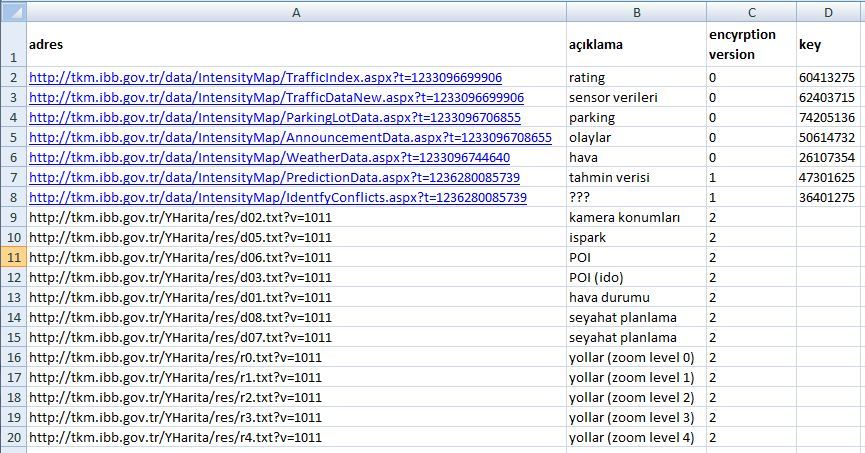Click the 'encyrption version' header cell
This screenshot has height=453, width=865.
tap(751, 45)
